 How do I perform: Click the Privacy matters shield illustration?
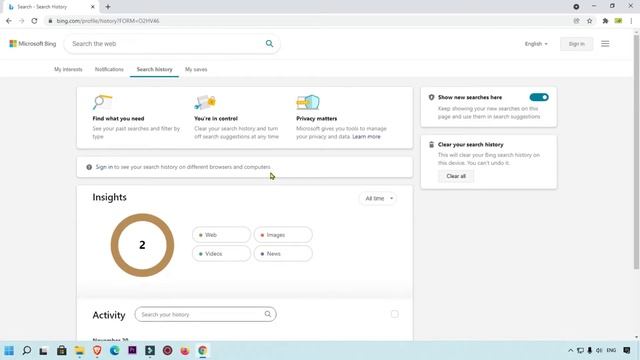coord(308,102)
